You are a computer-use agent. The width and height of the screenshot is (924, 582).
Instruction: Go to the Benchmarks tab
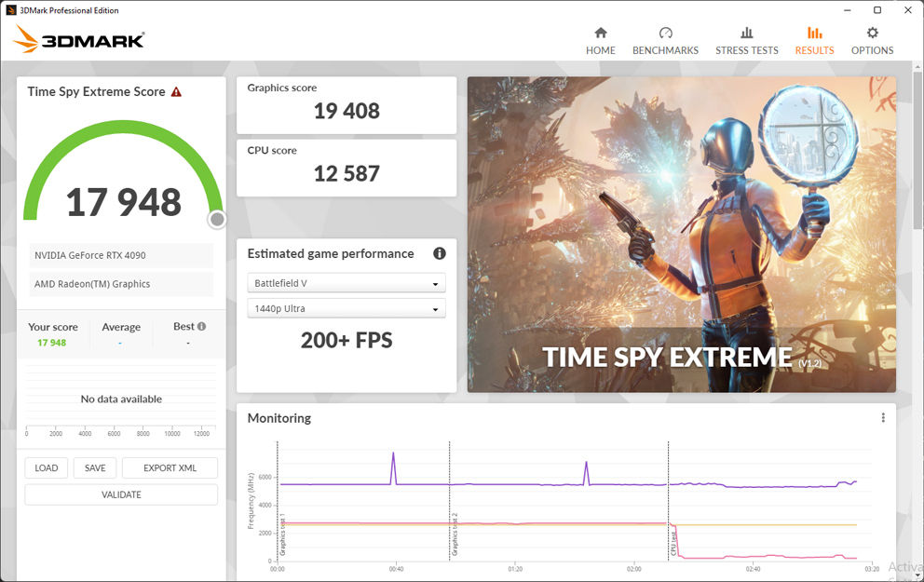[665, 41]
